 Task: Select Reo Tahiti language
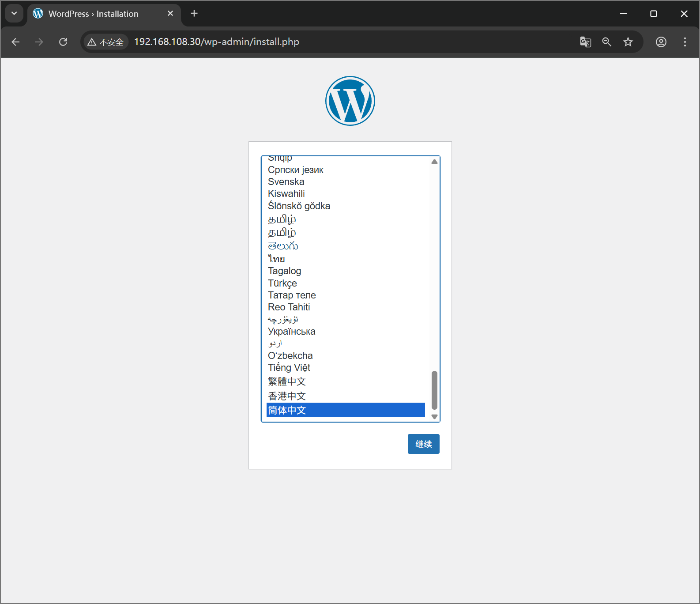point(346,307)
